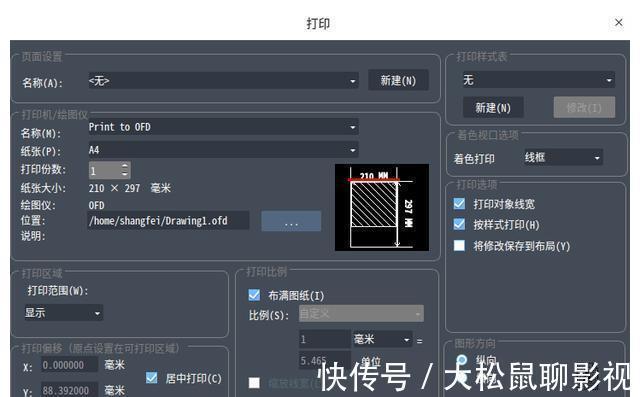Toggle the 缩放线宽 checkbox
The image size is (640, 397).
[x=254, y=382]
